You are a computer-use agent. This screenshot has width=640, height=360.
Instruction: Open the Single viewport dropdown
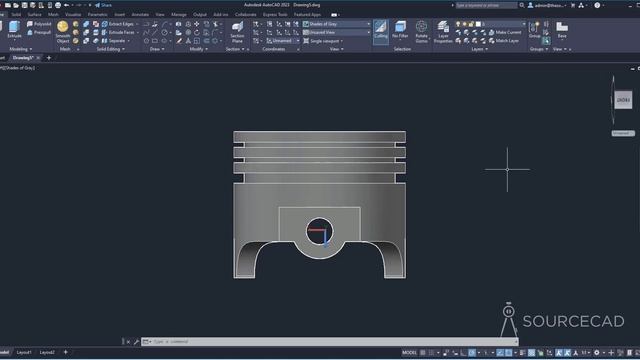click(324, 41)
